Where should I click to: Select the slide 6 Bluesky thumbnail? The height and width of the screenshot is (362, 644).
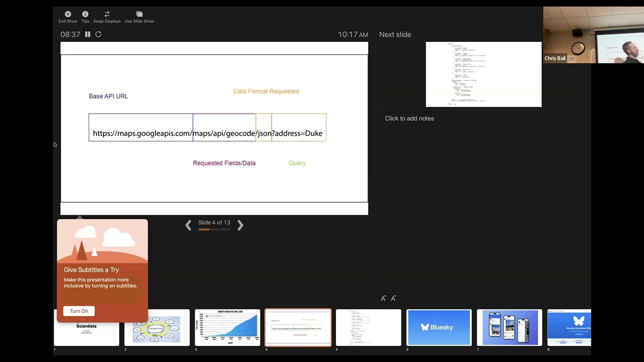[x=439, y=328]
